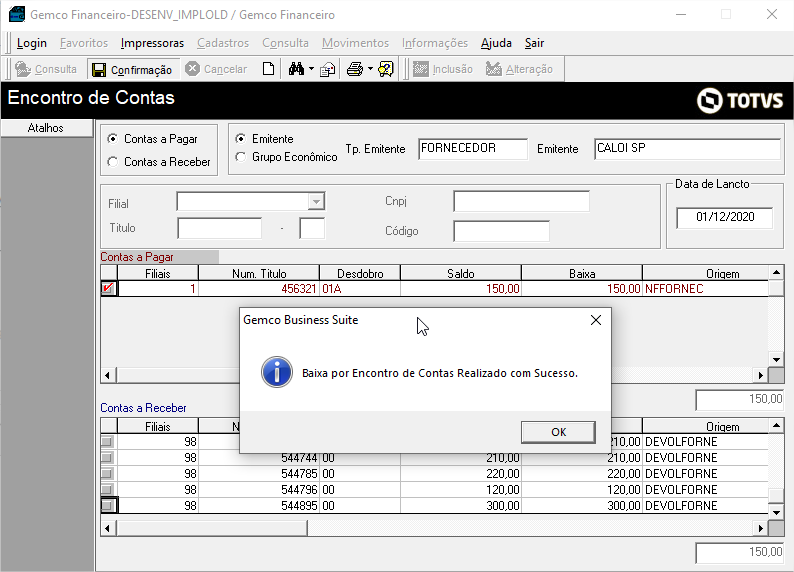Click scroll down arrow in Contas a Pagar grid

[x=776, y=360]
